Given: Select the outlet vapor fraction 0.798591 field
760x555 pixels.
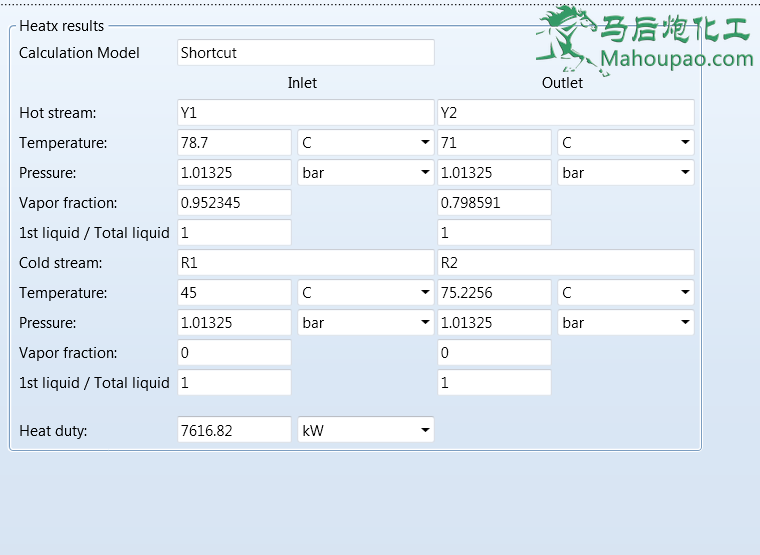Looking at the screenshot, I should [494, 203].
